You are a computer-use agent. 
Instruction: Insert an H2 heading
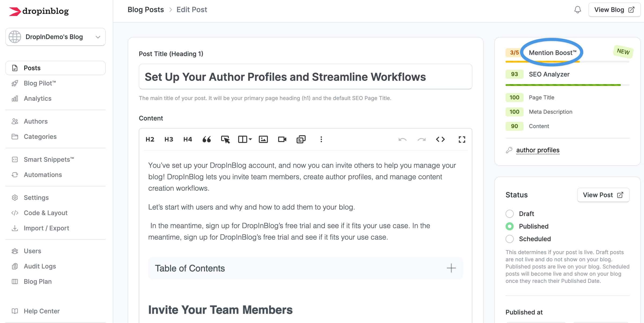tap(150, 139)
